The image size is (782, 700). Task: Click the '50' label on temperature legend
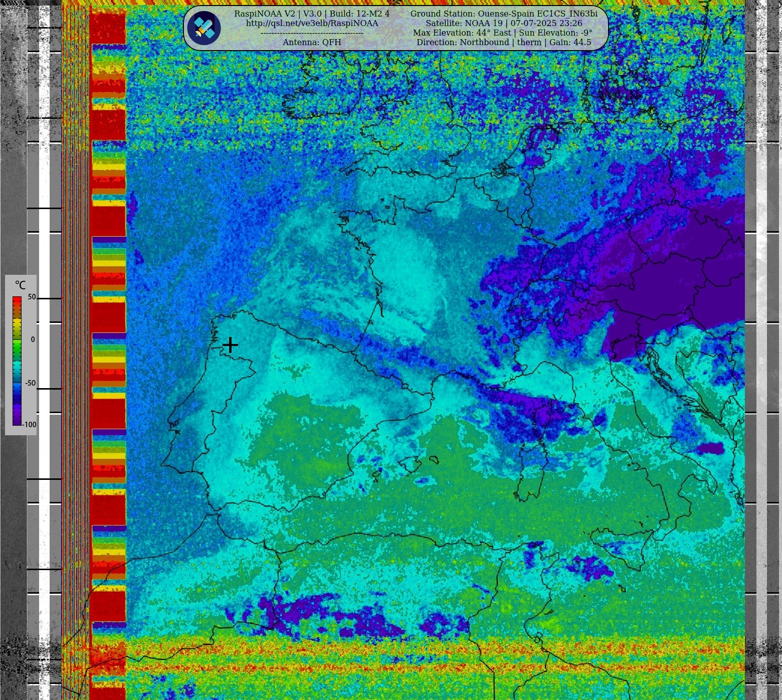click(x=32, y=297)
